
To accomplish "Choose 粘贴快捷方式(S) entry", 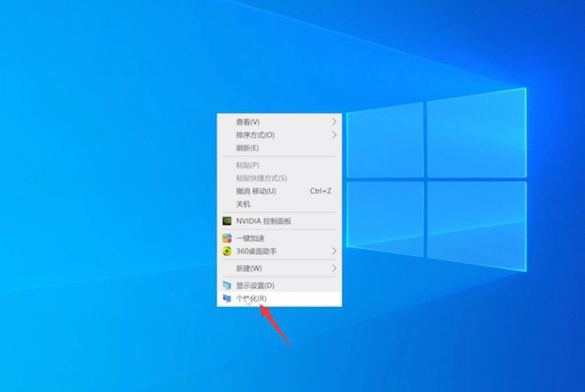I will [x=279, y=178].
